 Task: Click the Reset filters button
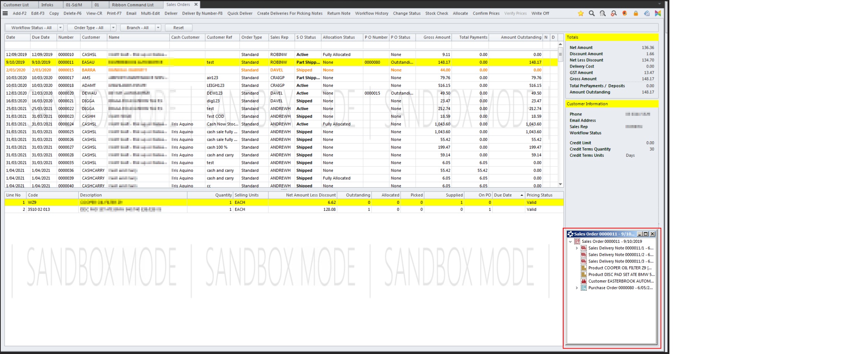tap(179, 28)
